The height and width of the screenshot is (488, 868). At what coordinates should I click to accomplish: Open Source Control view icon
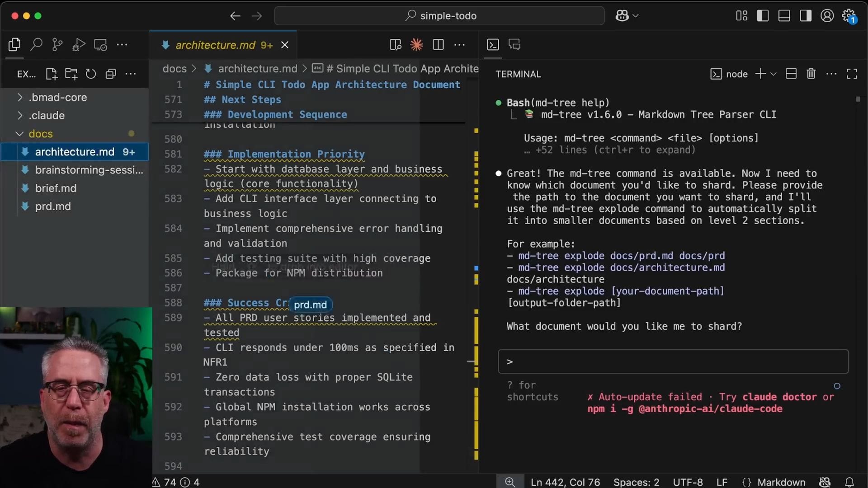pos(57,45)
